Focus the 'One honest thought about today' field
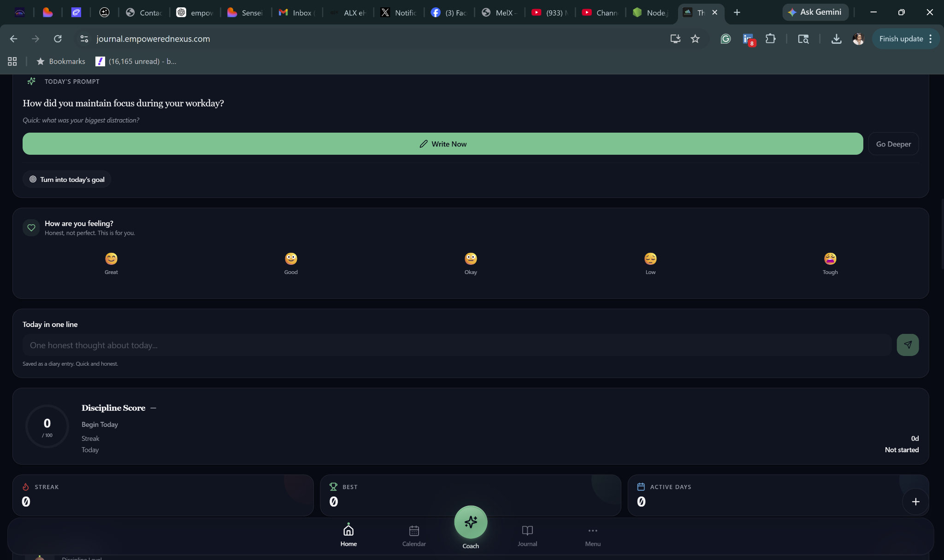Screen dimensions: 944x560 (x=457, y=345)
